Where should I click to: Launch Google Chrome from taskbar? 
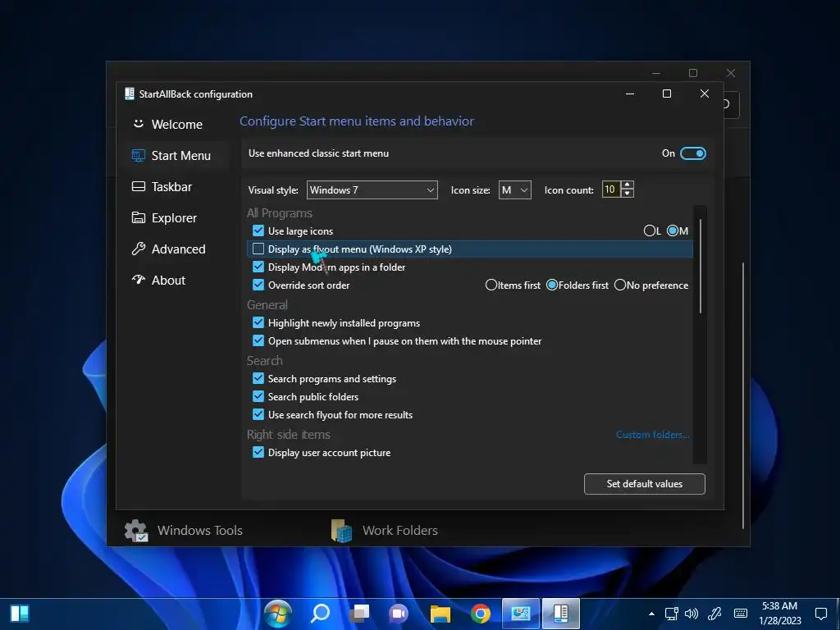coord(481,614)
